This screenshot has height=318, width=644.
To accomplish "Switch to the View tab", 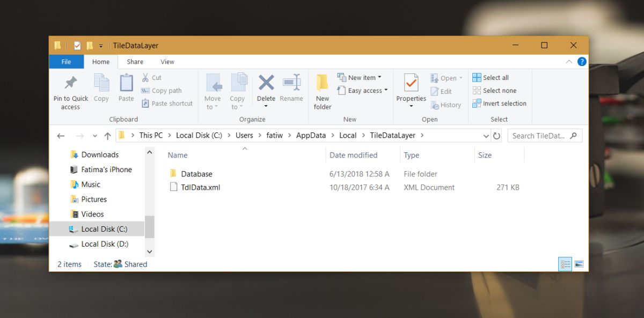I will (167, 62).
